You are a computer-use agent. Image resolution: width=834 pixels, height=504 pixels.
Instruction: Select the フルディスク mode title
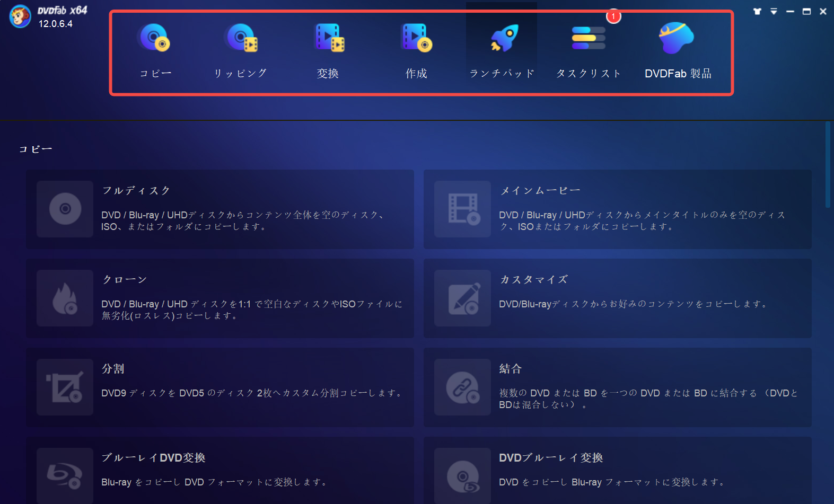136,190
